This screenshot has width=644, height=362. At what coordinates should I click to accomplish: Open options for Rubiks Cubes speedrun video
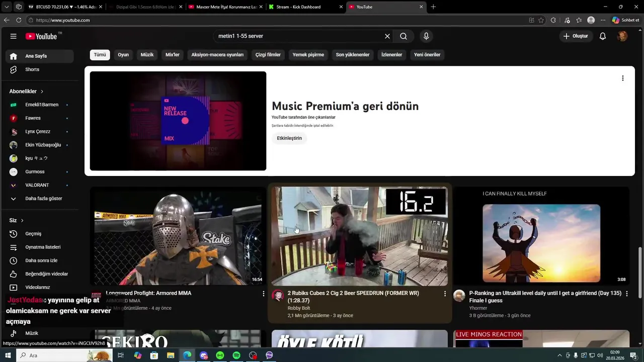pos(445,293)
